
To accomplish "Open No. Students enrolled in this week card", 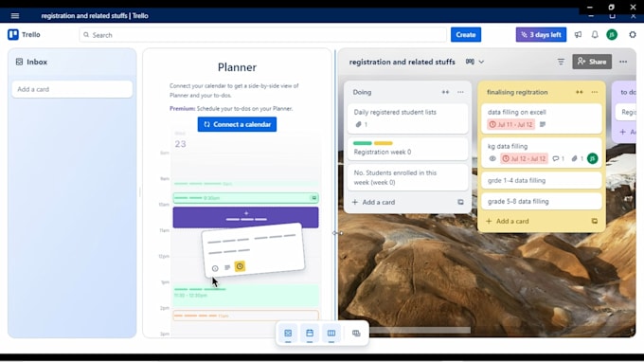I will click(407, 177).
